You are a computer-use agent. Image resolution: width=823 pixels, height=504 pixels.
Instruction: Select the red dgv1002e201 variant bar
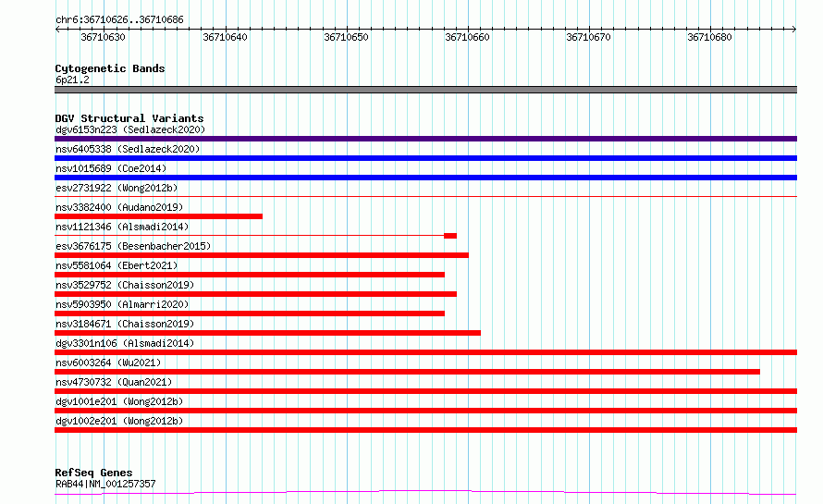pos(425,430)
